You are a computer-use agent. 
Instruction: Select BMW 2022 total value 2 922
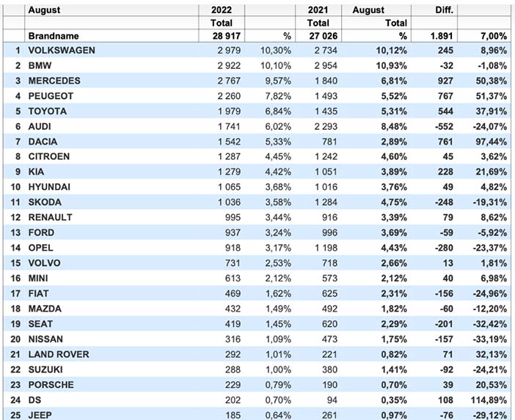[229, 66]
